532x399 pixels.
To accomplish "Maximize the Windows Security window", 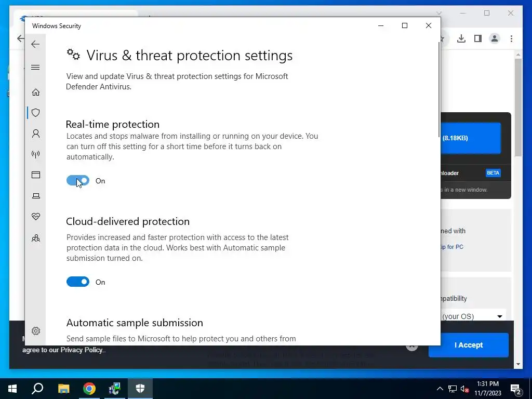I will (404, 26).
